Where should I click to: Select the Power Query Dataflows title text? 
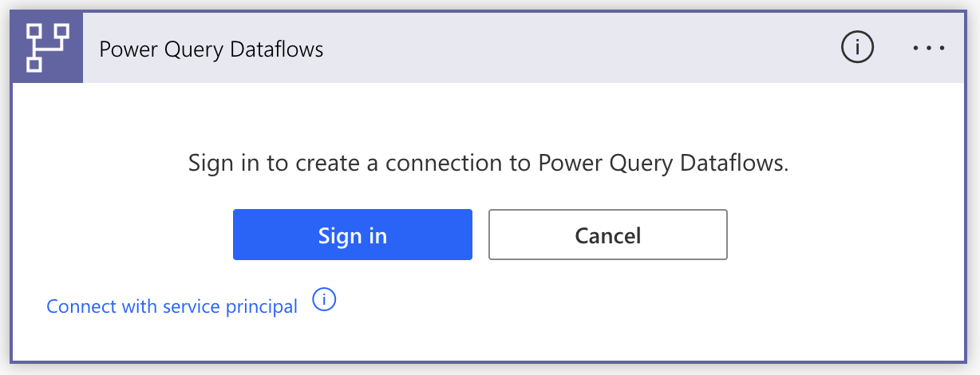pos(211,49)
